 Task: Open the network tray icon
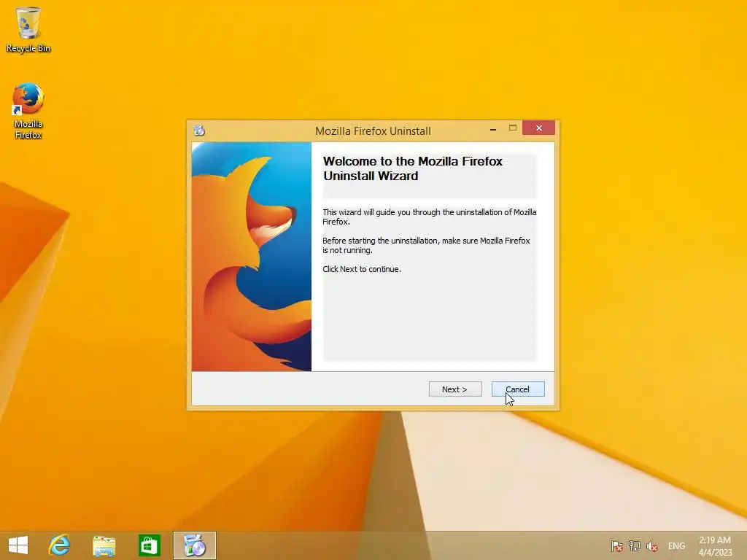(x=634, y=545)
